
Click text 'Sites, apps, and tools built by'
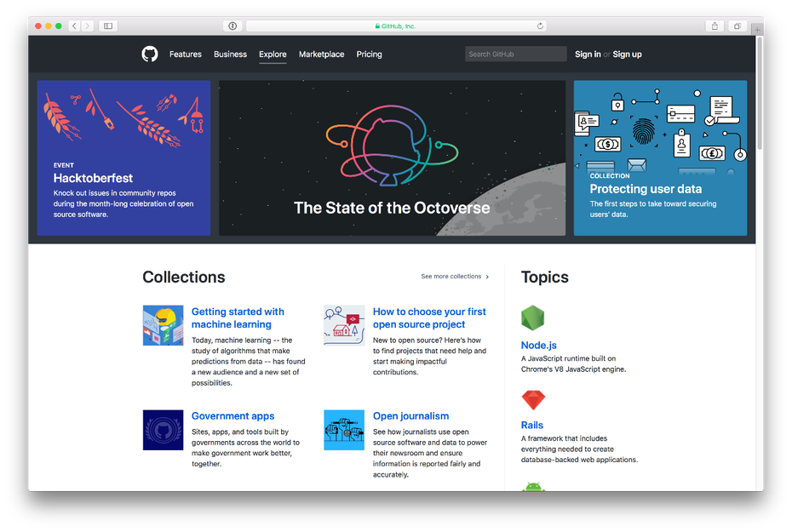coord(240,432)
